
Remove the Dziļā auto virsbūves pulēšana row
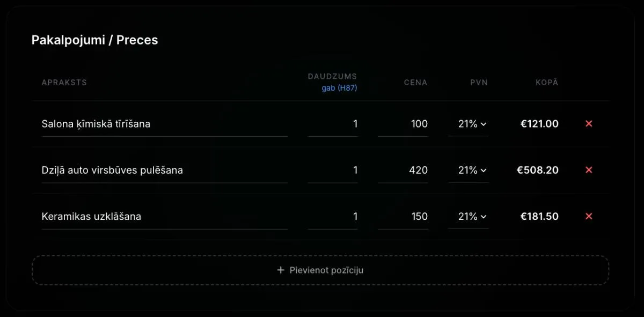coord(589,170)
